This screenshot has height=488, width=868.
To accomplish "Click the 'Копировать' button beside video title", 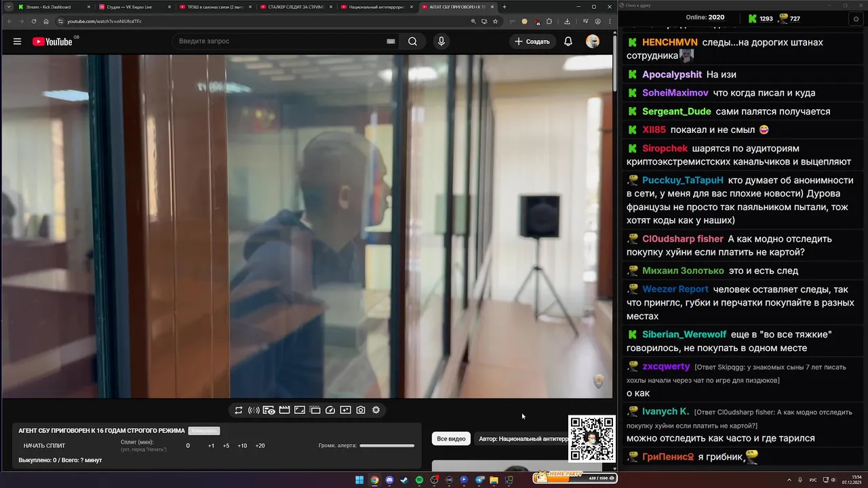I will pyautogui.click(x=204, y=431).
